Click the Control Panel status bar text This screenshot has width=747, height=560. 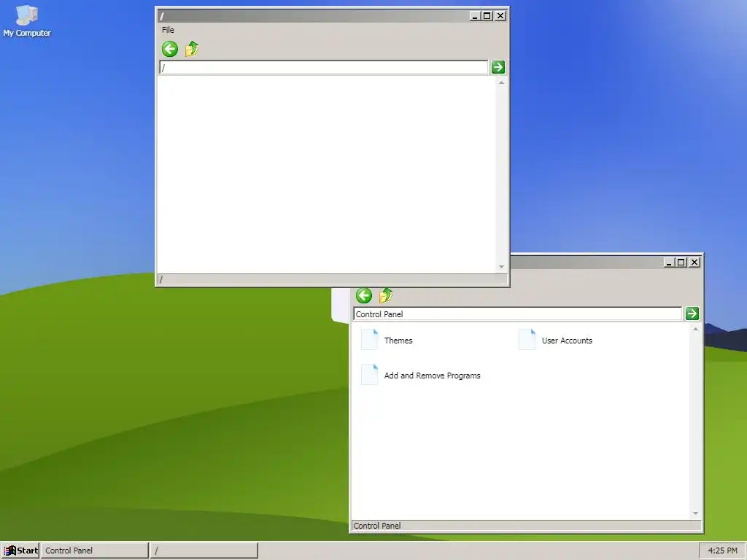coord(377,526)
